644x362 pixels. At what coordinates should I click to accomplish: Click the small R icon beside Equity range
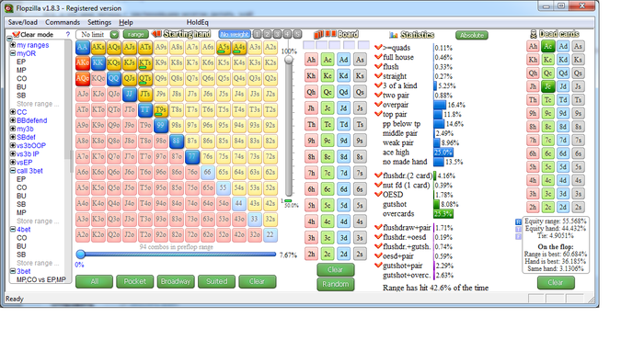coord(518,221)
